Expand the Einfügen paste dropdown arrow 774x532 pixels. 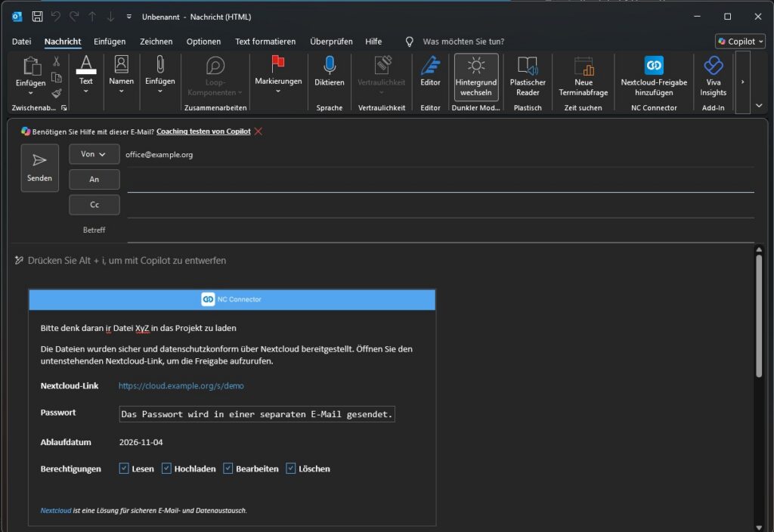click(30, 93)
